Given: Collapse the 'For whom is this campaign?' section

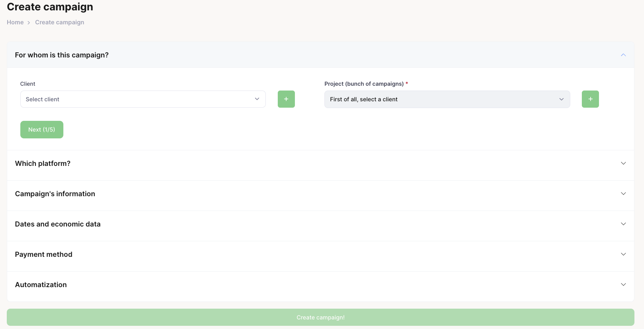Looking at the screenshot, I should pyautogui.click(x=320, y=55).
